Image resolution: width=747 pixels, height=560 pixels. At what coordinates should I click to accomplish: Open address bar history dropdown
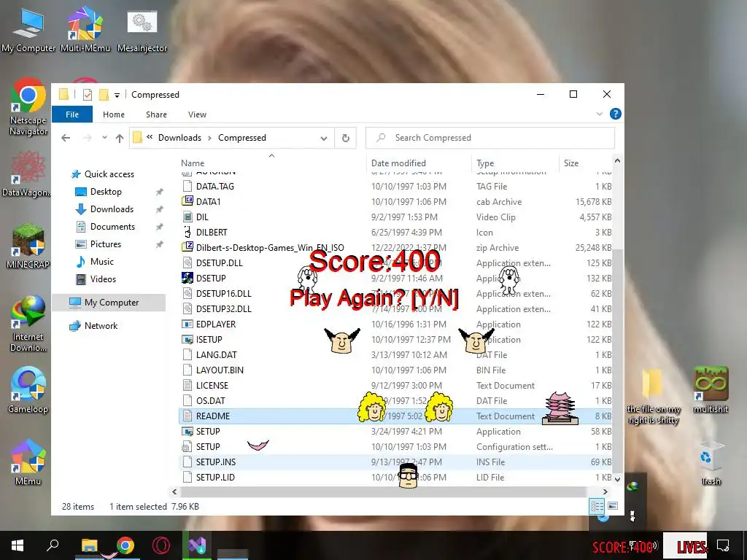[x=324, y=138]
